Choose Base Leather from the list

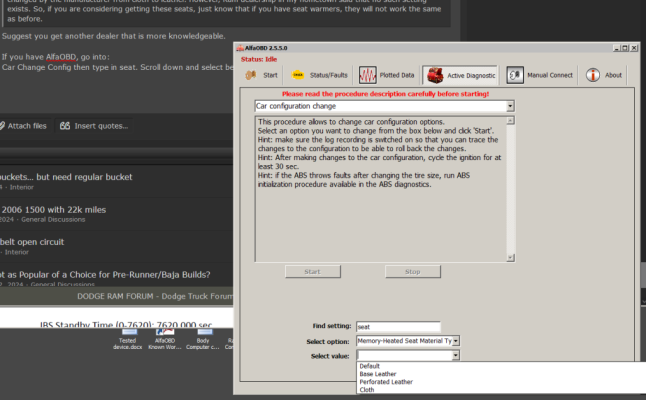pos(378,374)
